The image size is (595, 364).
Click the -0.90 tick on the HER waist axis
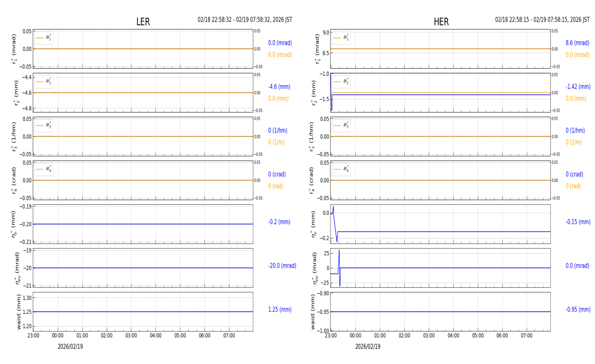pyautogui.click(x=324, y=293)
